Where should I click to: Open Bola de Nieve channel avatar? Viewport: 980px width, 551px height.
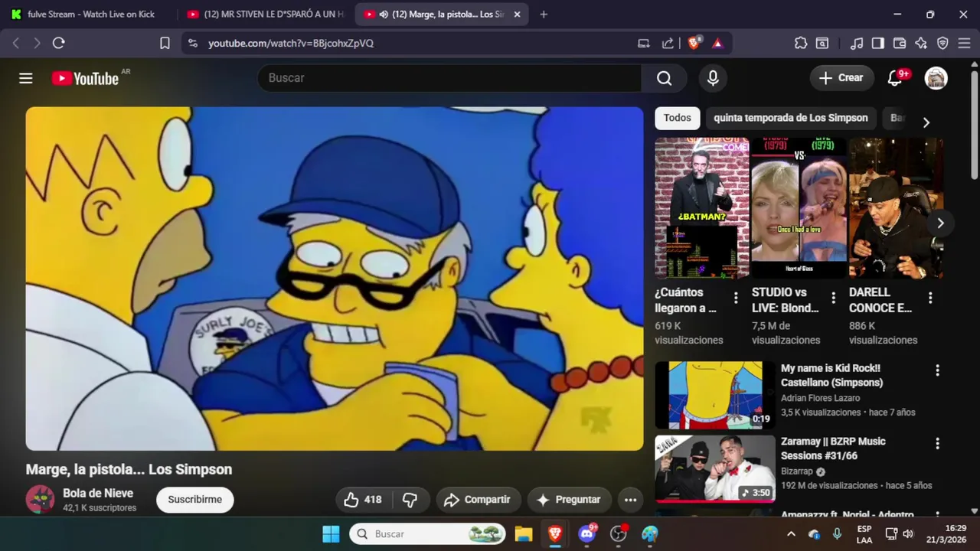coord(40,500)
